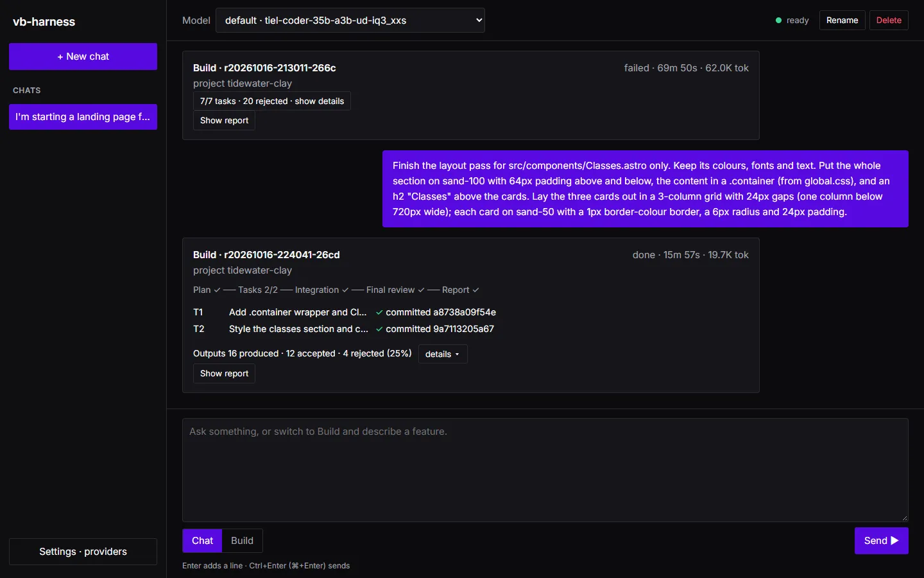Click the user message about Classes.astro
Screen dimensions: 924x578
tap(646, 189)
